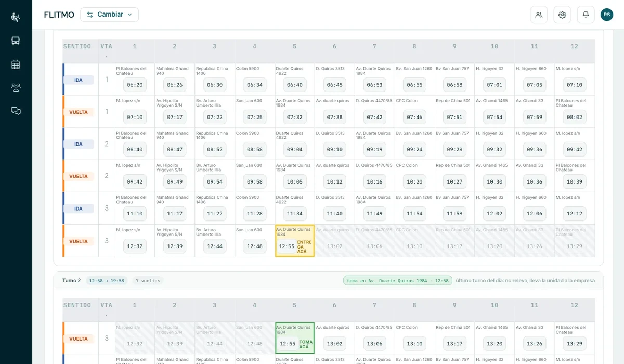This screenshot has width=624, height=364.
Task: Click the ENTREGA ACÁ highlighted cell
Action: 295,241
